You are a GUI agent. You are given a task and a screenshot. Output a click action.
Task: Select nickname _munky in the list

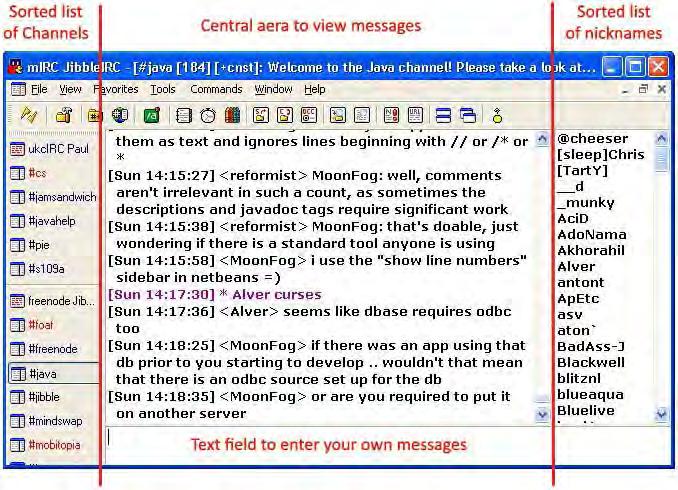(585, 202)
